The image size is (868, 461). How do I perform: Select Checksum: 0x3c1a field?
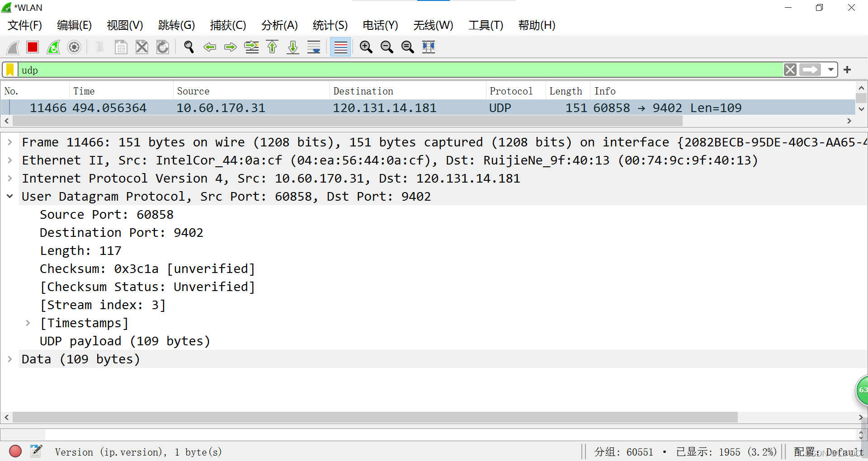[x=147, y=269]
